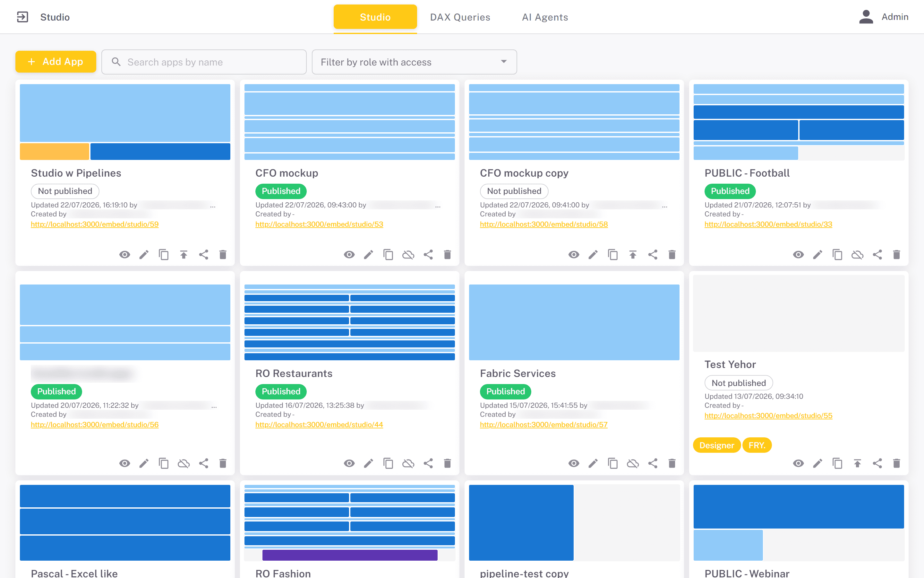Open the Admin user account icon

pyautogui.click(x=866, y=17)
